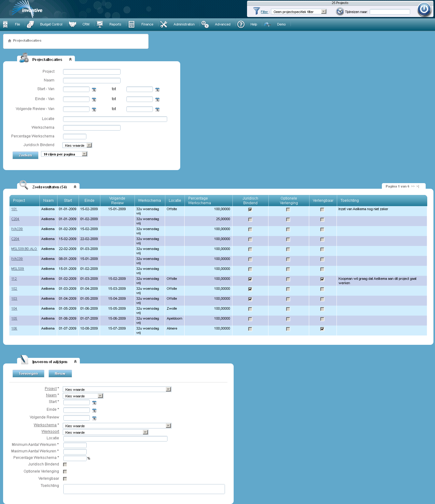
Task: Open calendar for Einde - Van date
Action: coord(94,99)
